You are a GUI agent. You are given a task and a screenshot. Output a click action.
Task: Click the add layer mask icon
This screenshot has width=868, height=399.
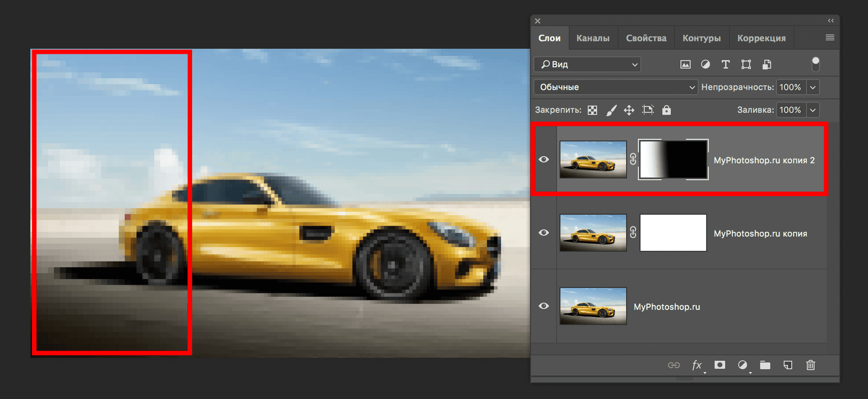(x=720, y=365)
